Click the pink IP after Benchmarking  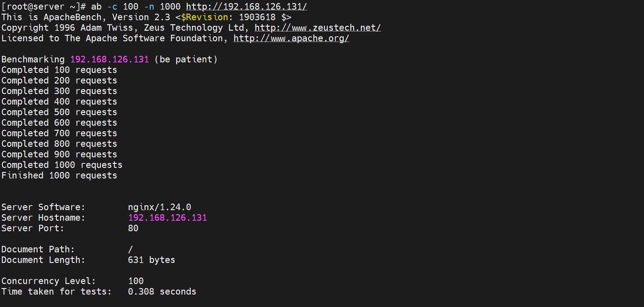(x=110, y=59)
